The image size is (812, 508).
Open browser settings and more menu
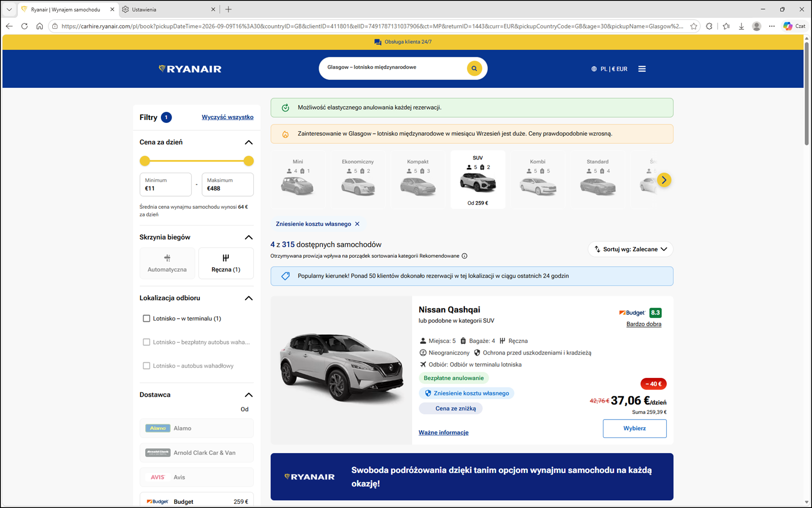click(772, 26)
